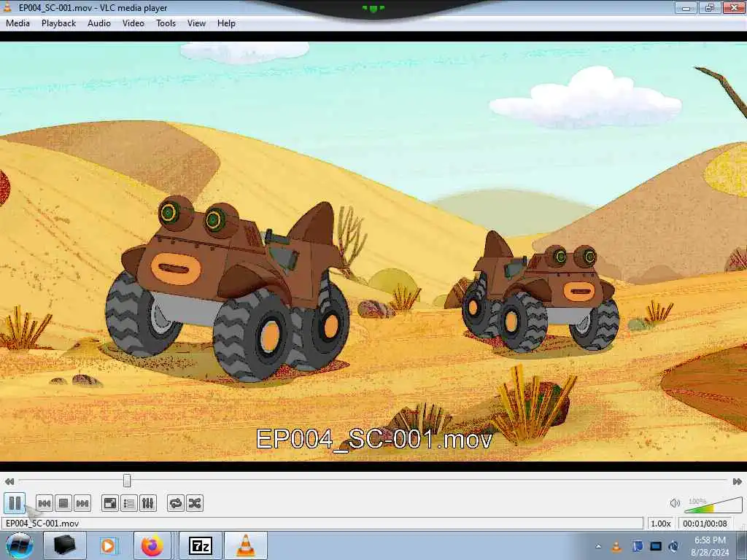Step forward using the right seek arrows

[737, 481]
